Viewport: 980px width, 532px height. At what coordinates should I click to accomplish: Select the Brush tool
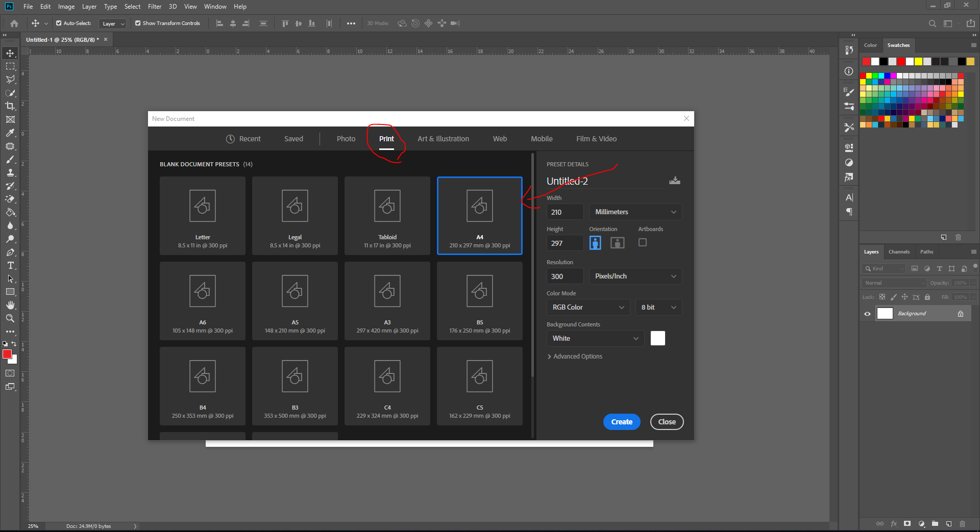[x=10, y=159]
